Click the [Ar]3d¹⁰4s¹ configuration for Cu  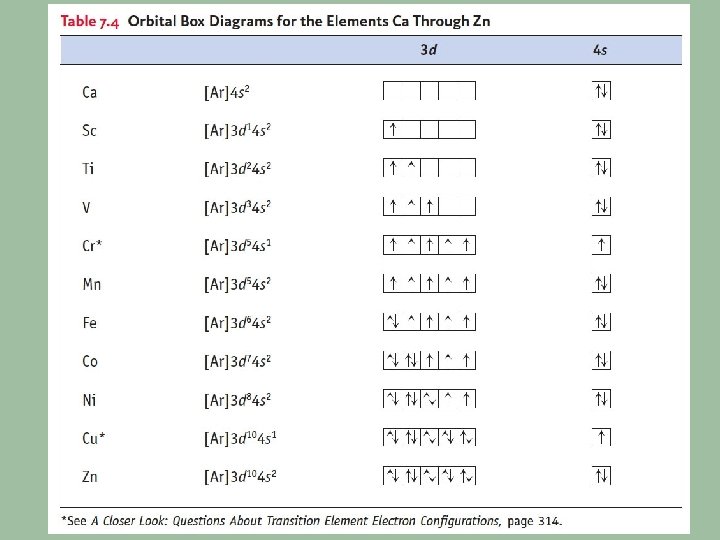pyautogui.click(x=240, y=438)
